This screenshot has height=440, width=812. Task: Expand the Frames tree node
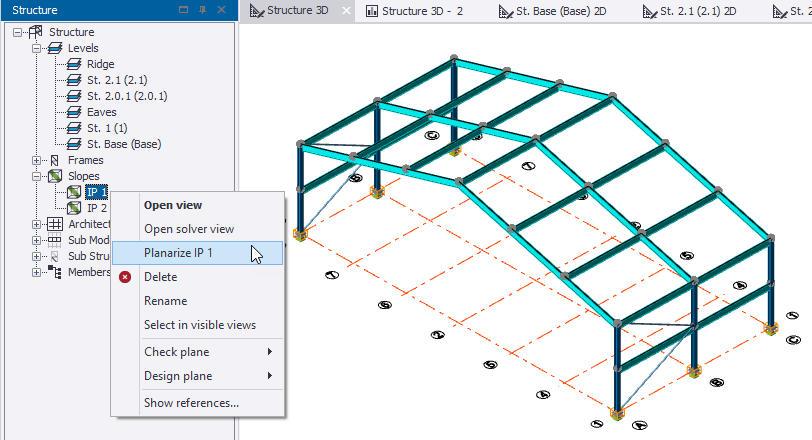(37, 160)
